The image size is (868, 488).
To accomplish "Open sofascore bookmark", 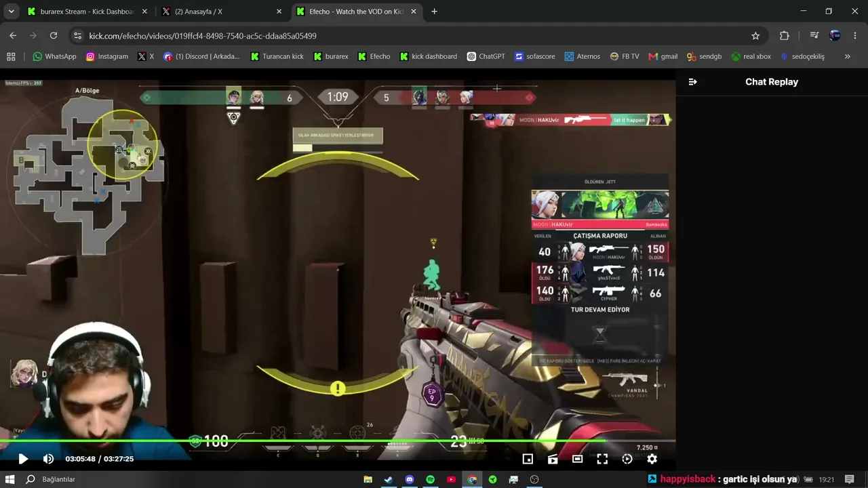I will tap(535, 56).
